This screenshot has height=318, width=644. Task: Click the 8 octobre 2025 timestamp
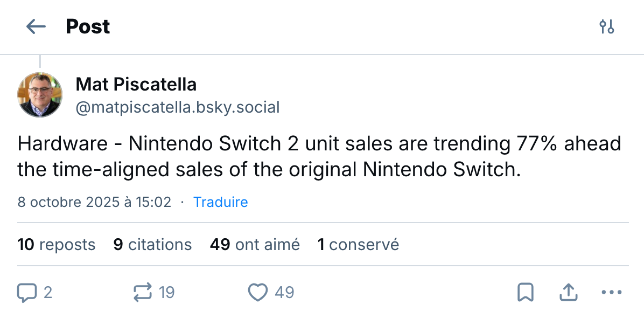[94, 202]
